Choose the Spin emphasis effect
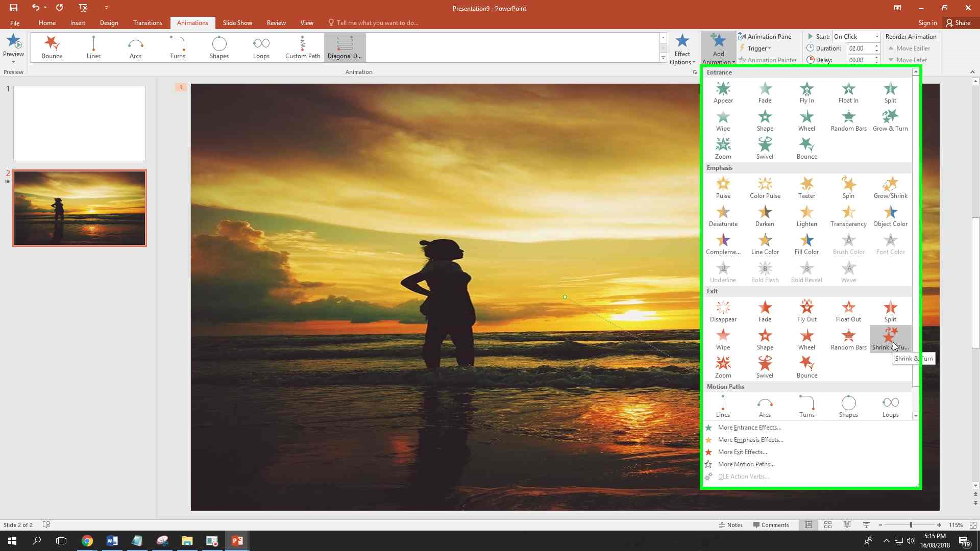The width and height of the screenshot is (980, 551). click(848, 188)
